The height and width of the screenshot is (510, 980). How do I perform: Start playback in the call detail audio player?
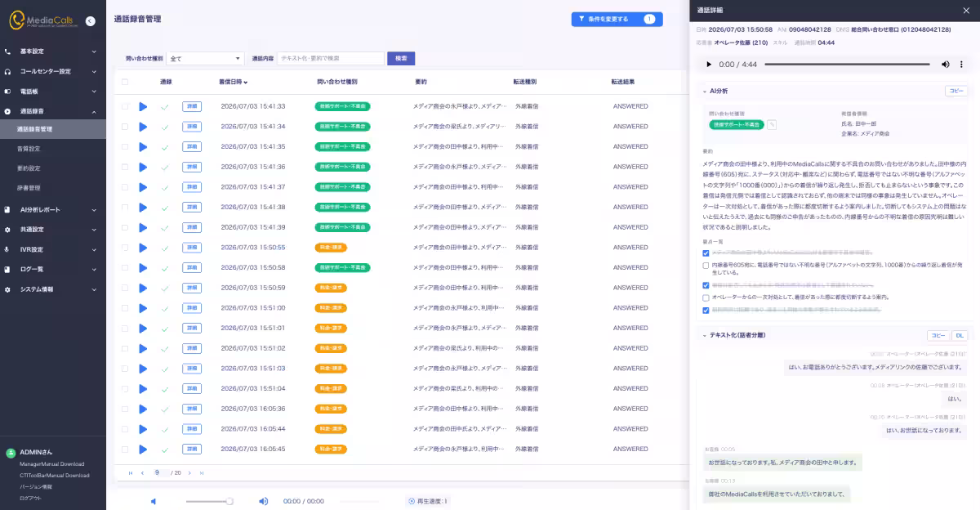tap(708, 64)
